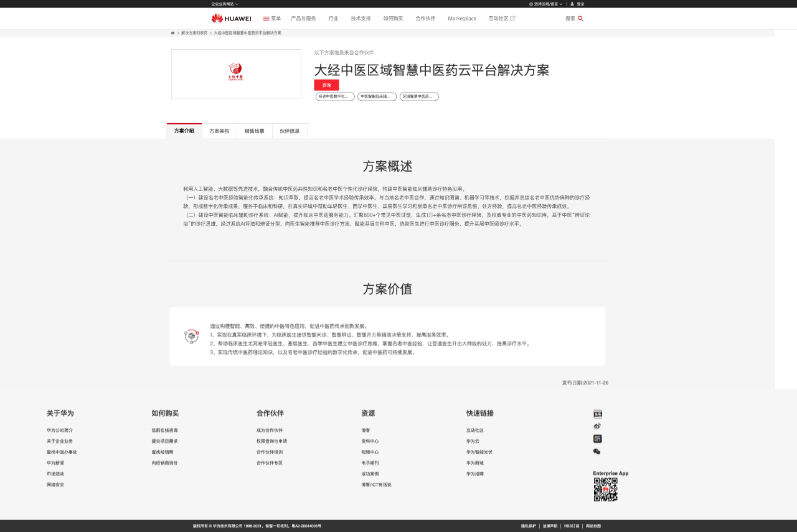Click the globe icon for region selection
Image resolution: width=797 pixels, height=532 pixels.
531,4
